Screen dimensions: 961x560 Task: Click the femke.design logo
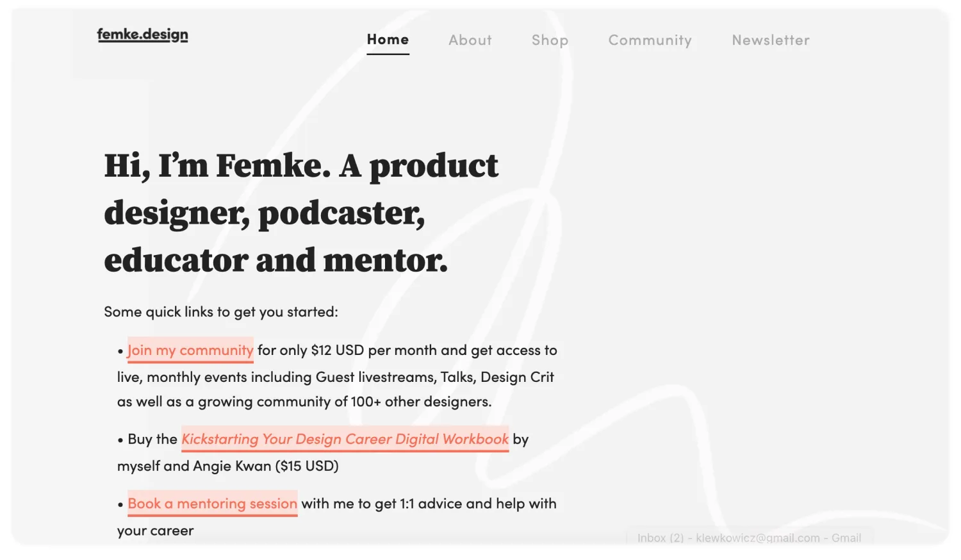[142, 35]
